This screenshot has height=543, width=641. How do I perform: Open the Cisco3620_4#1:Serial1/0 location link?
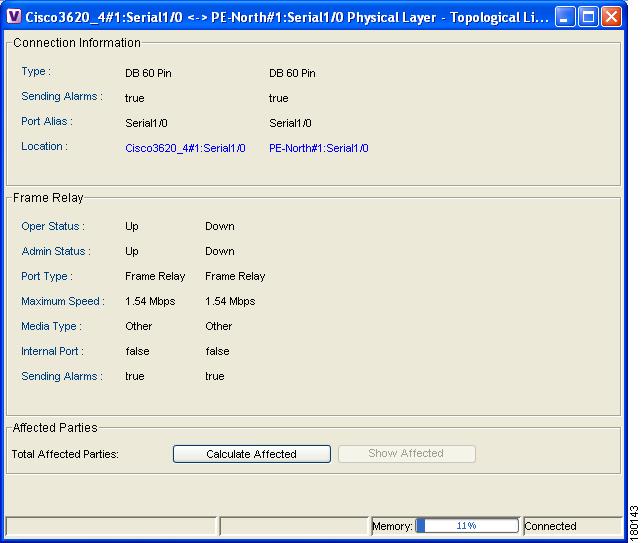[x=185, y=148]
